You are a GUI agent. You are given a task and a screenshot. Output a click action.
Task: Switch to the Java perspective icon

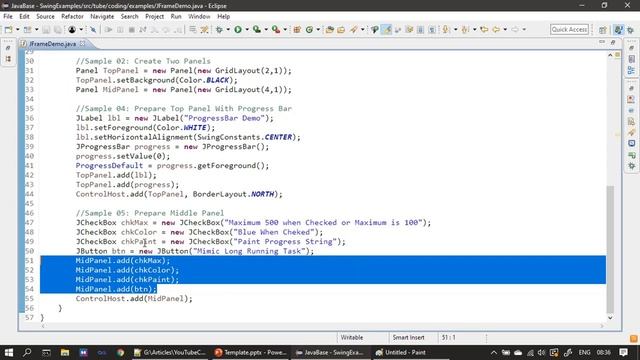619,30
